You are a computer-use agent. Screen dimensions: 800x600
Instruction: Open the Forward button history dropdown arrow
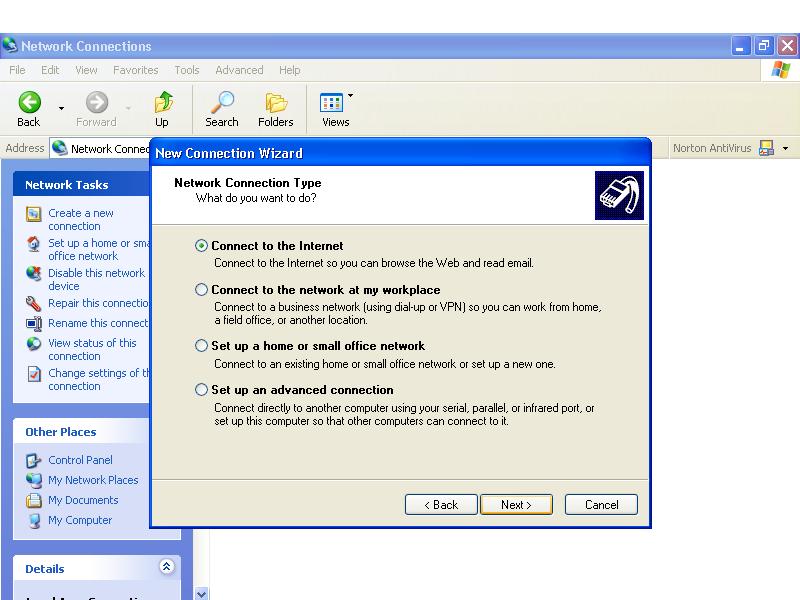(128, 108)
